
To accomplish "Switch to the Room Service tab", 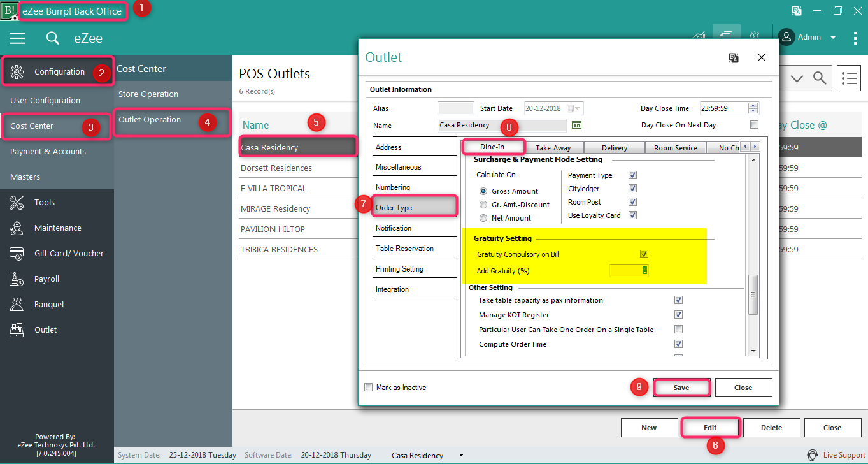I will (675, 147).
